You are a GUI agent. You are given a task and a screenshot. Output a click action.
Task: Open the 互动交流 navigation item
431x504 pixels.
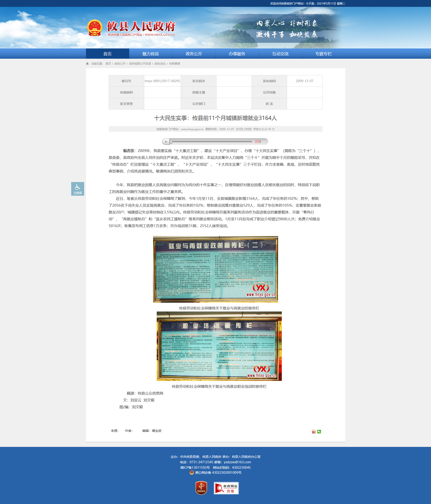[280, 54]
